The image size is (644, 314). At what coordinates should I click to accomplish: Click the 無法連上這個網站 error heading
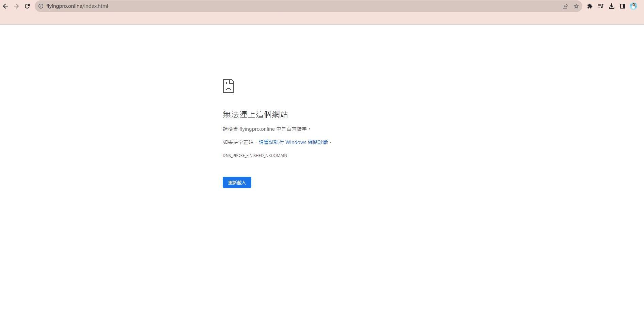pos(255,114)
